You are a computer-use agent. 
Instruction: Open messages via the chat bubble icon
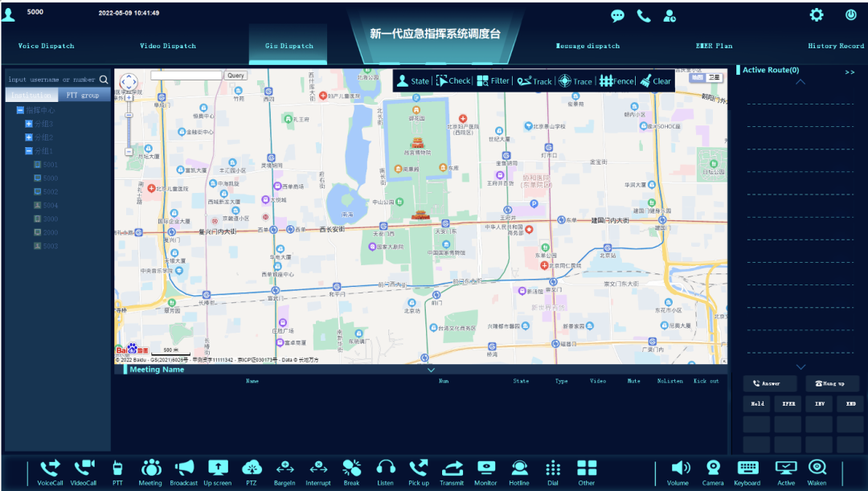click(x=617, y=16)
